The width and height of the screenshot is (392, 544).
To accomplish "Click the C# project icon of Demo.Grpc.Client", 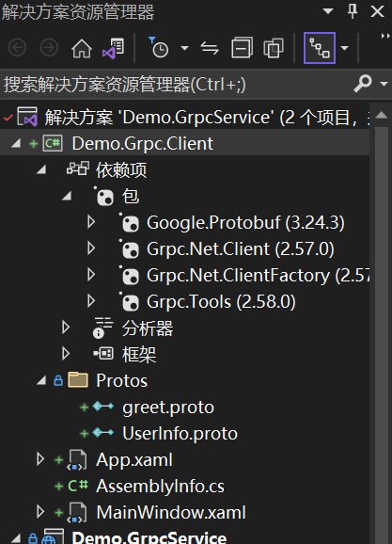I will [x=53, y=143].
